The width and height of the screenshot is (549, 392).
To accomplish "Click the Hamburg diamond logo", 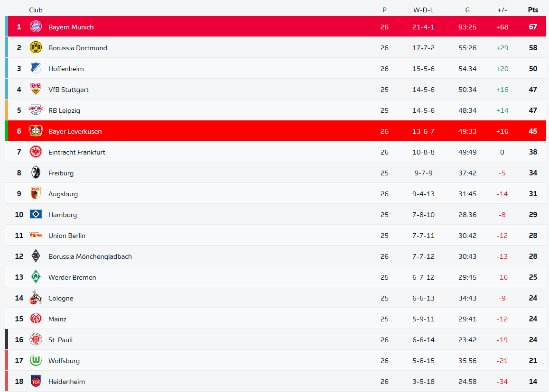I will coord(36,215).
